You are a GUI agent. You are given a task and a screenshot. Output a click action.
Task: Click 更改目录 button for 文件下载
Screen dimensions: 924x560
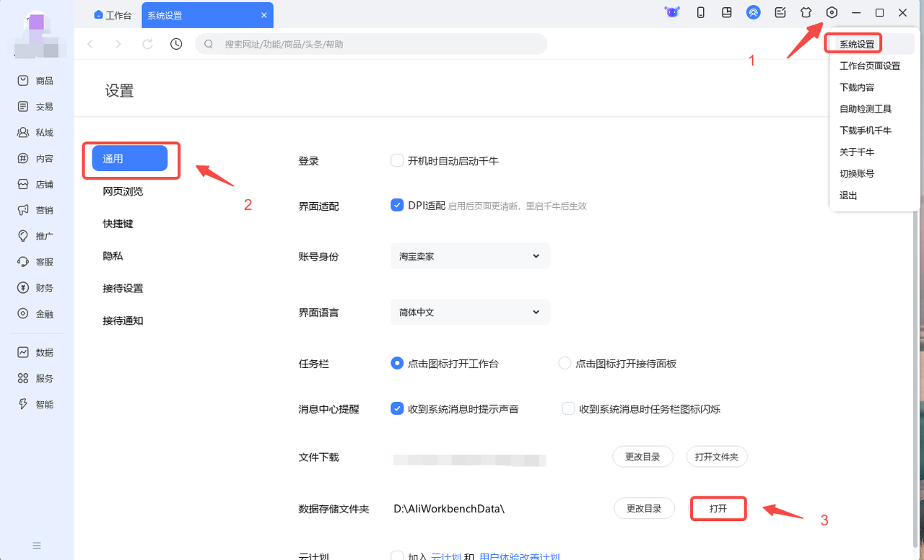click(642, 457)
